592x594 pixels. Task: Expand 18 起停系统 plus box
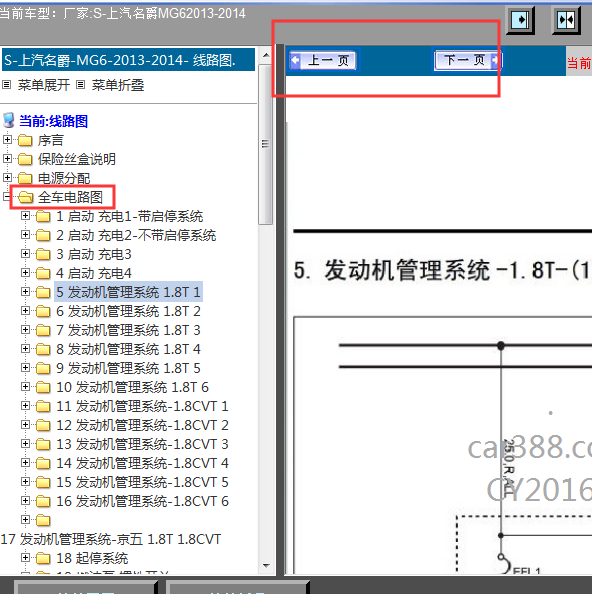(25, 558)
